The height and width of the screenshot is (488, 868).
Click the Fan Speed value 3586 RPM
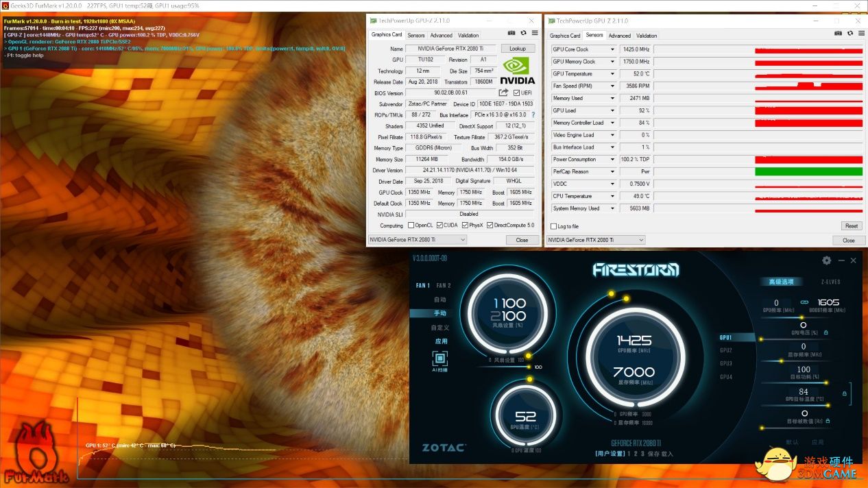(635, 86)
